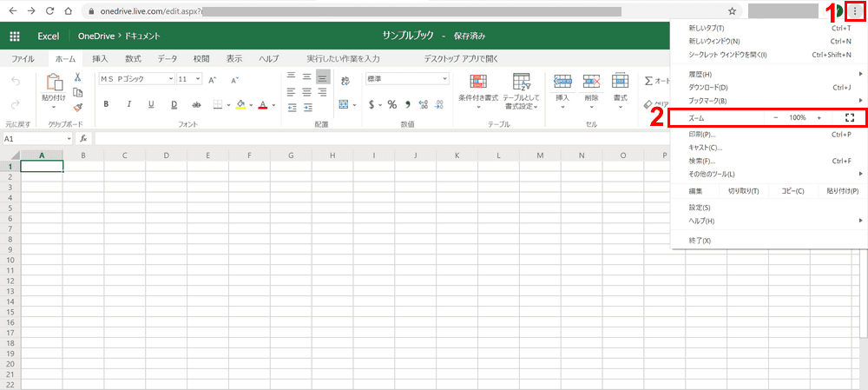Click the Paste clipboard icon
Image resolution: width=868 pixels, height=390 pixels.
tap(54, 83)
